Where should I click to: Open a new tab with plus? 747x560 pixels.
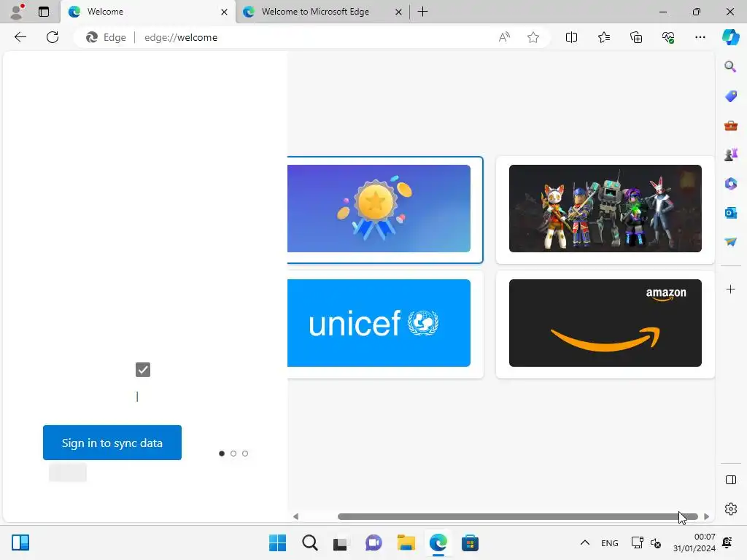(x=422, y=12)
